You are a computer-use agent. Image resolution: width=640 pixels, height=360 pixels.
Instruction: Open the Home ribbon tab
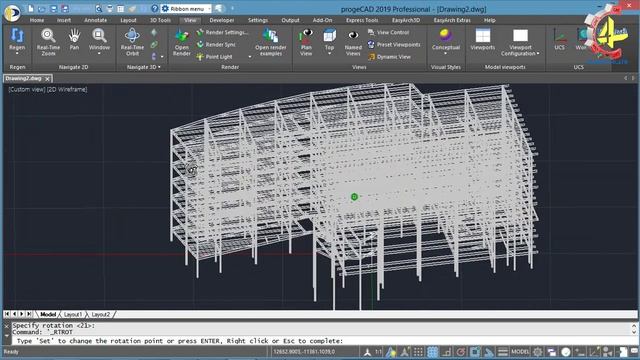[37, 20]
